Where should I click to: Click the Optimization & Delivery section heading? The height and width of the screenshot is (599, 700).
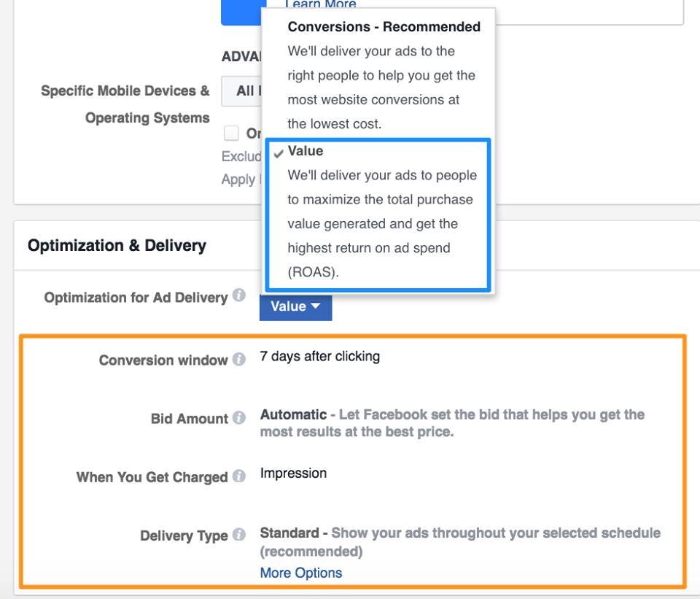tap(117, 246)
